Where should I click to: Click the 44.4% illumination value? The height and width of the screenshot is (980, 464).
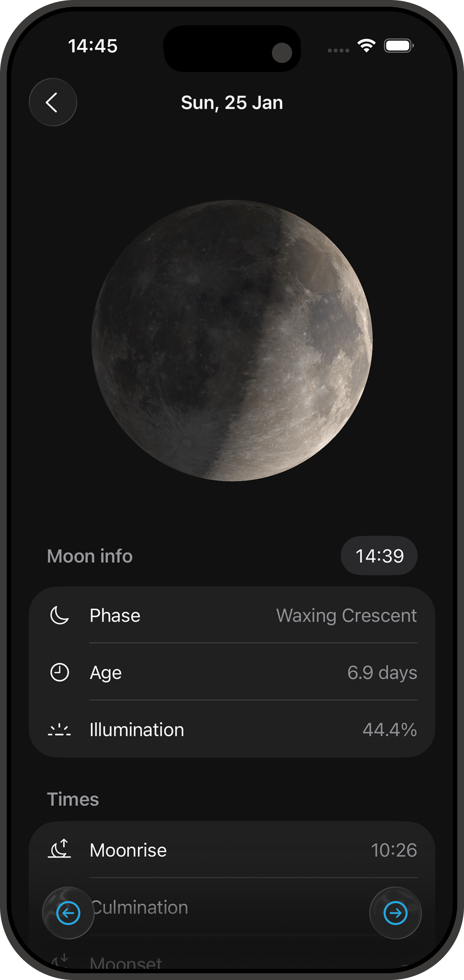click(x=389, y=729)
